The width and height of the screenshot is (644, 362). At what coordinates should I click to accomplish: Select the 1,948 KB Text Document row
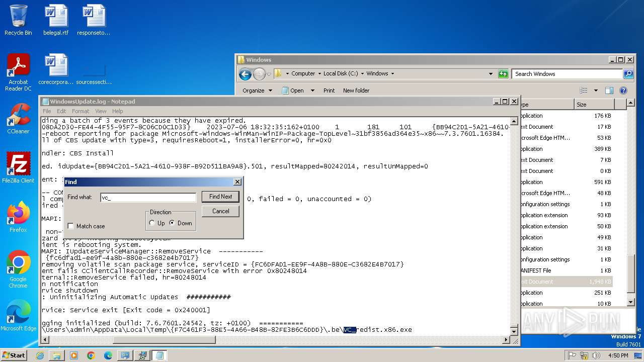pyautogui.click(x=566, y=282)
